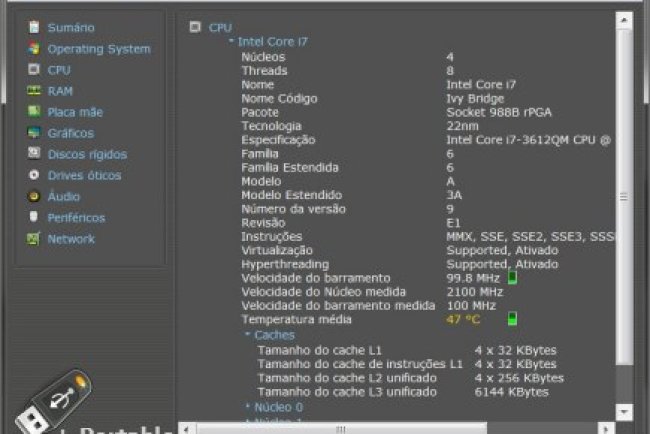Collapse the Intel Core i7 tree node
650x434 pixels.
232,43
